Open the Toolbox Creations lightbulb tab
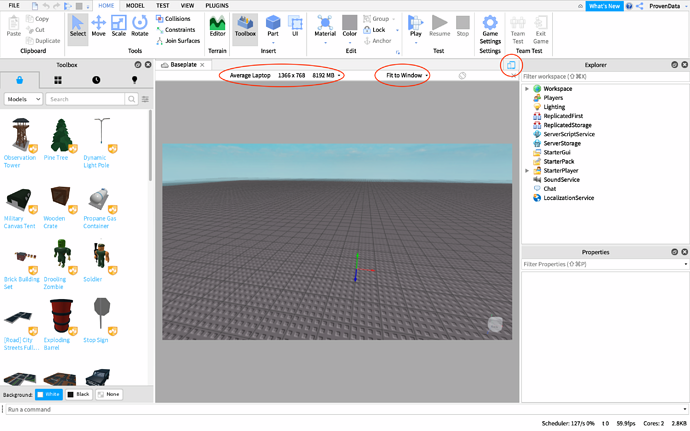 tap(134, 80)
